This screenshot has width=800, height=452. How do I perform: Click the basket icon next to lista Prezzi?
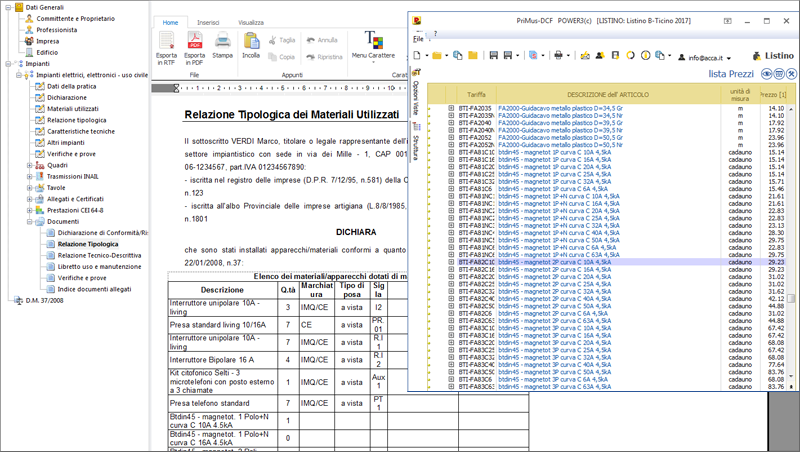point(779,74)
